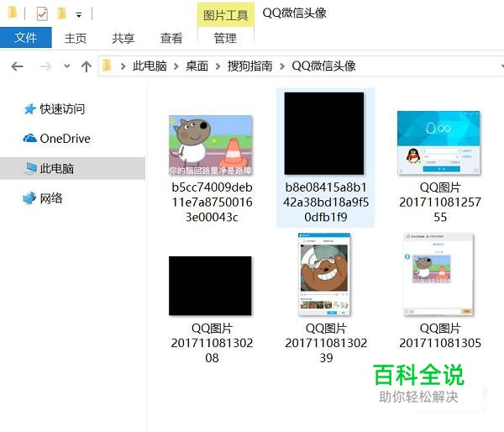Select the 图片工具 contextual tab
Screen dimensions: 504x432
(x=226, y=15)
